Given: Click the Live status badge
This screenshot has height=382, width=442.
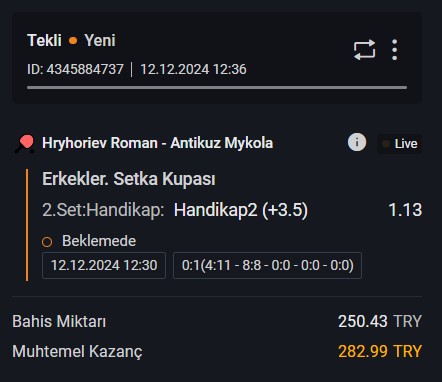Looking at the screenshot, I should [399, 144].
